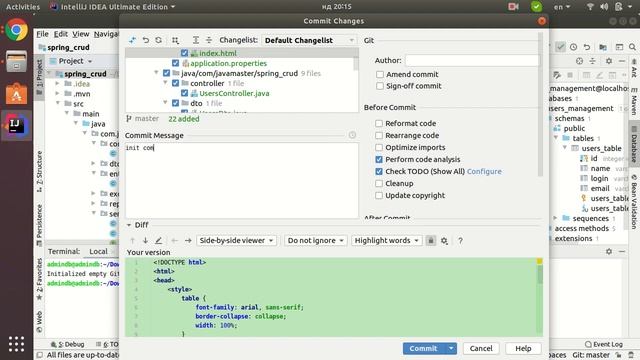Viewport: 640px width, 360px height.
Task: Click the edit source pencil in Diff
Action: tap(159, 241)
